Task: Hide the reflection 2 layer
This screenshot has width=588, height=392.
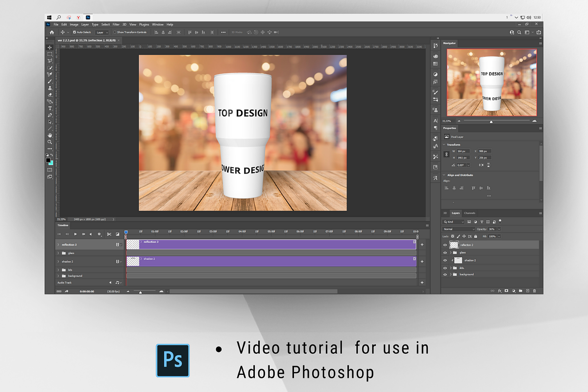Action: click(x=445, y=245)
